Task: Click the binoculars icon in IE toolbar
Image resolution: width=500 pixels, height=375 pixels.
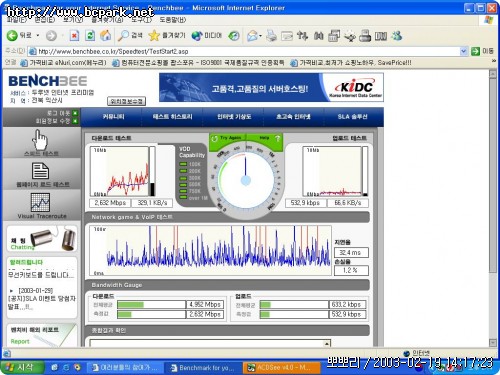Action: point(318,36)
